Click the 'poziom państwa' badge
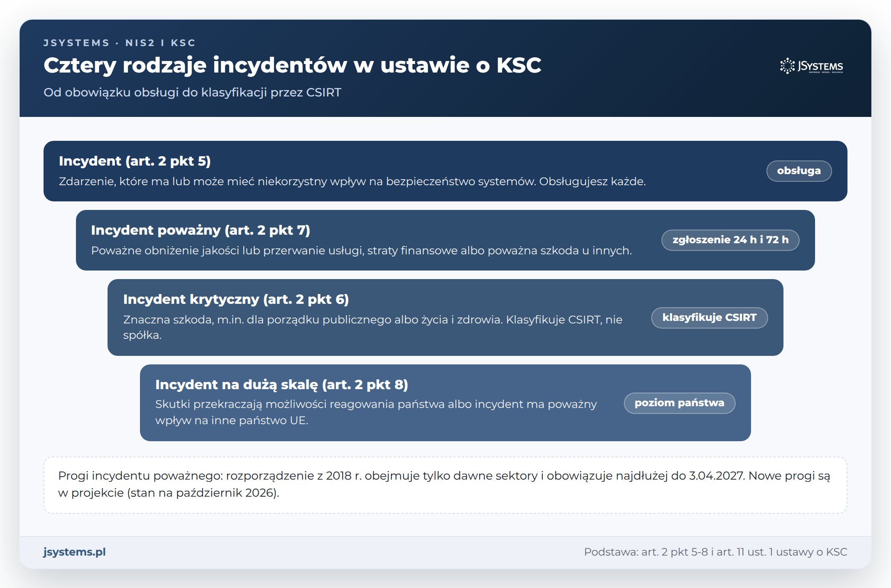This screenshot has width=891, height=588. pyautogui.click(x=679, y=403)
